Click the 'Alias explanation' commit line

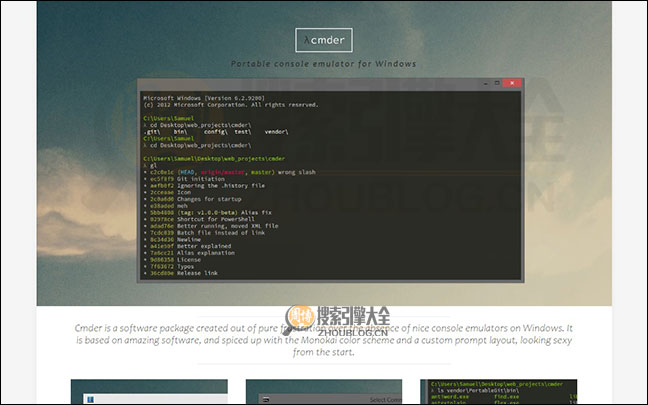tap(189, 253)
